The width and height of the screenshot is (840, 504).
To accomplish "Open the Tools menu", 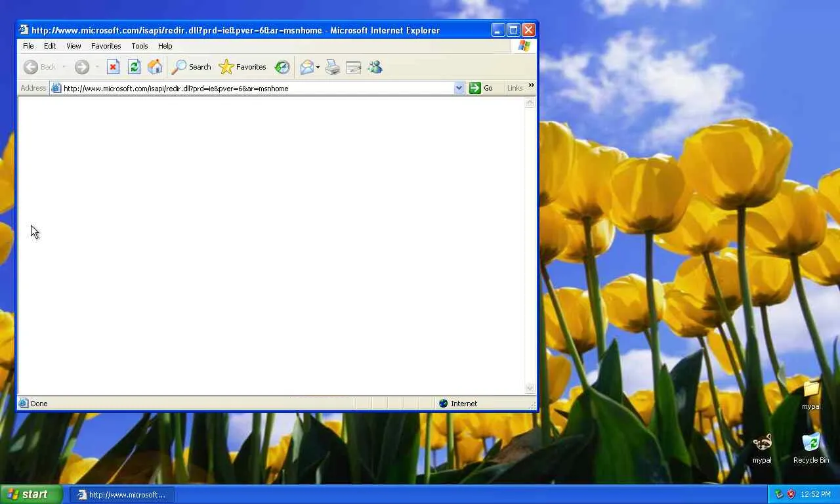I will 140,46.
